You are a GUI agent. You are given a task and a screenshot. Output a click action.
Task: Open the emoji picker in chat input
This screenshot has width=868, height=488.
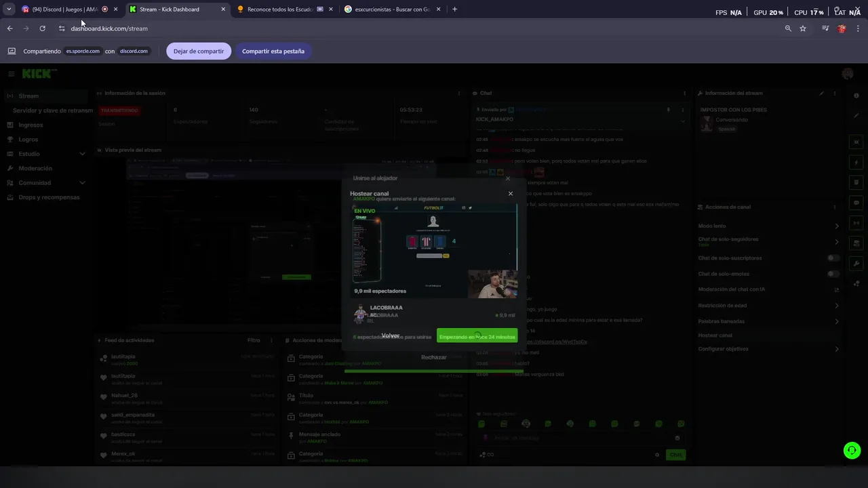tap(677, 438)
